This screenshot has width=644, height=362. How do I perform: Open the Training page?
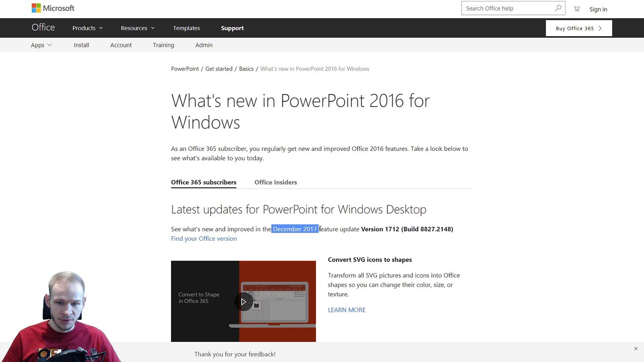pos(164,45)
